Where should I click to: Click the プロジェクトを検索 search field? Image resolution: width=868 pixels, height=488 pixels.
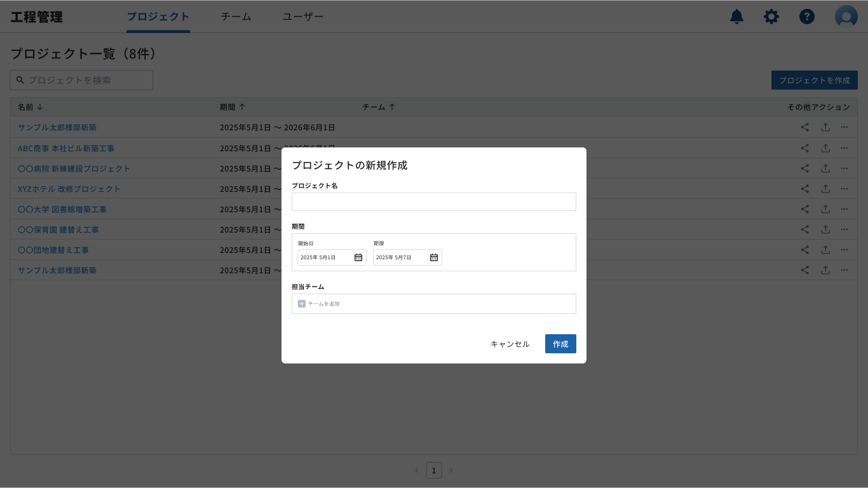pos(81,79)
